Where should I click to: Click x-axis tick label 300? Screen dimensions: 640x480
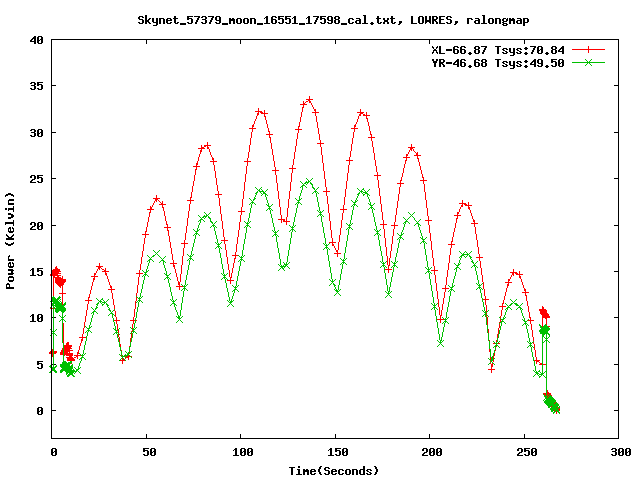pyautogui.click(x=621, y=452)
